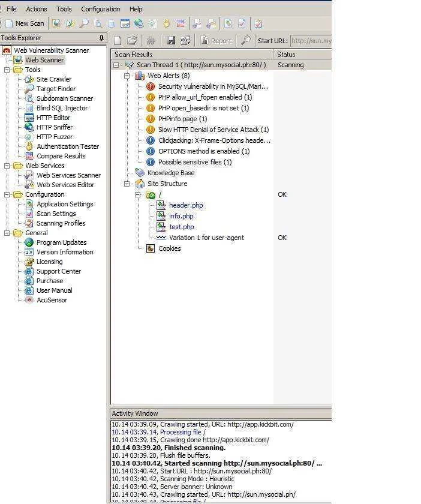Open Blind SQL Injector icon in top toolbar

112,23
